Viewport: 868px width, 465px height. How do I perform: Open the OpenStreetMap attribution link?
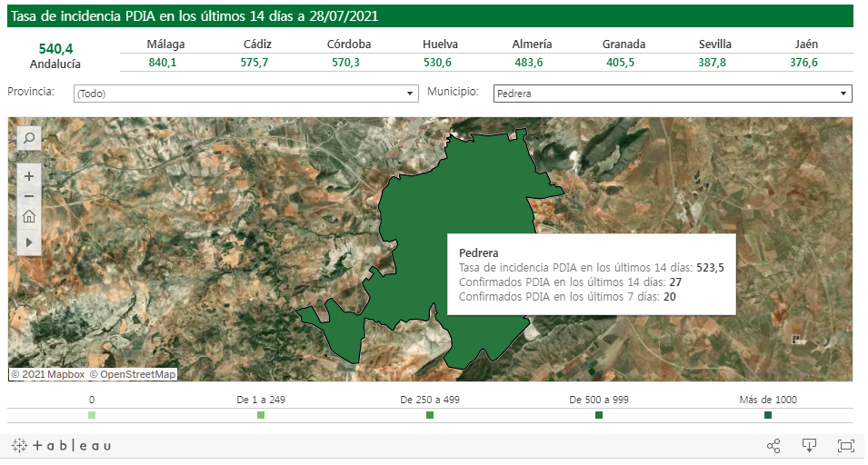click(x=137, y=374)
